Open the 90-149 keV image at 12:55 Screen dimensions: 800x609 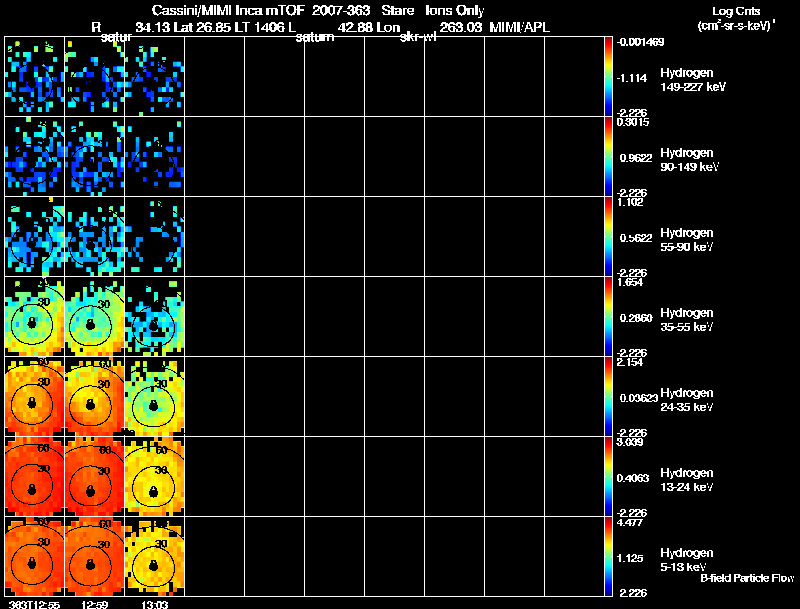click(x=35, y=157)
